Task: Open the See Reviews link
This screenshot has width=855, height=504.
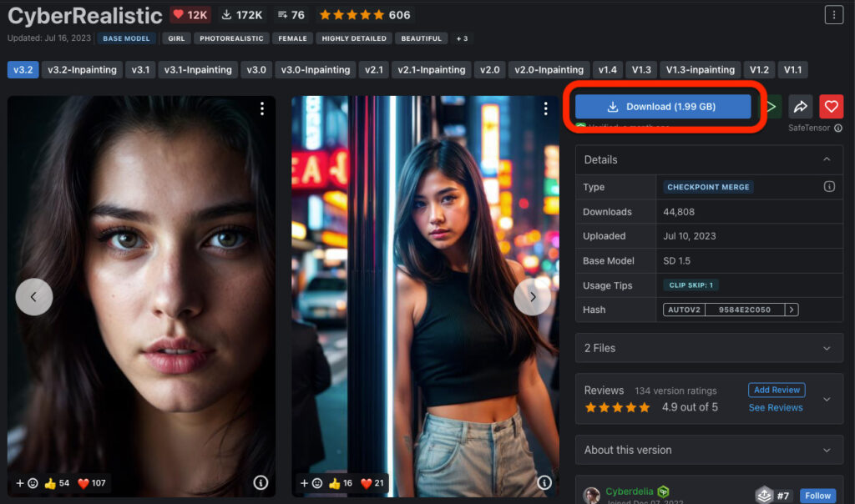Action: pyautogui.click(x=776, y=407)
